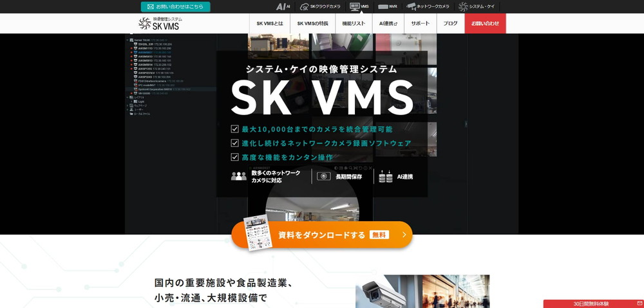644x308 pixels.
Task: Click the arrow chevron on the download button
Action: pos(404,235)
